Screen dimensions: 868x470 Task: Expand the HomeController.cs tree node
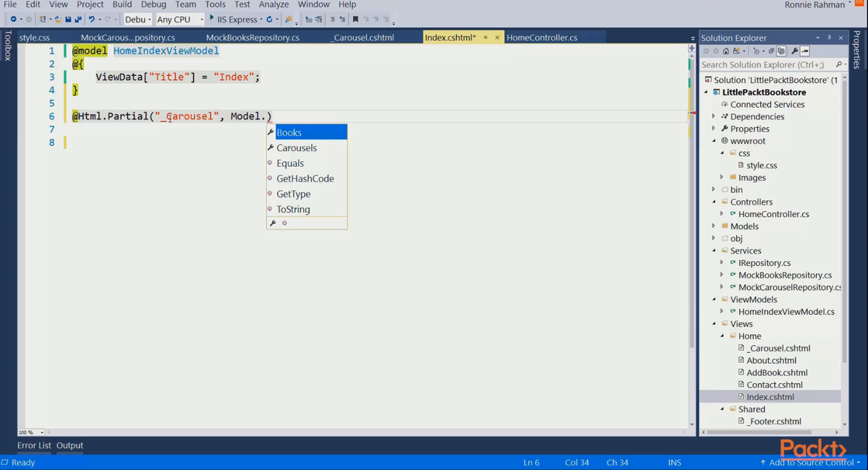click(722, 214)
